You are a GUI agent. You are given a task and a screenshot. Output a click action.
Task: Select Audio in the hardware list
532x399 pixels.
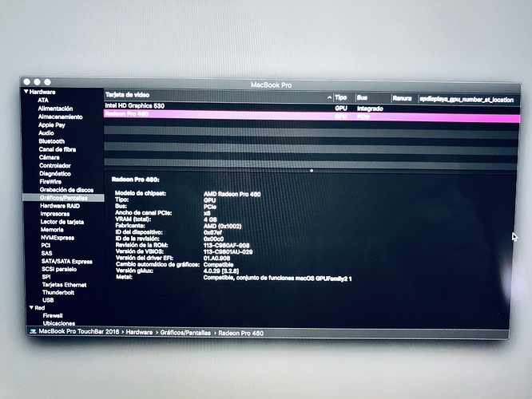coord(46,133)
